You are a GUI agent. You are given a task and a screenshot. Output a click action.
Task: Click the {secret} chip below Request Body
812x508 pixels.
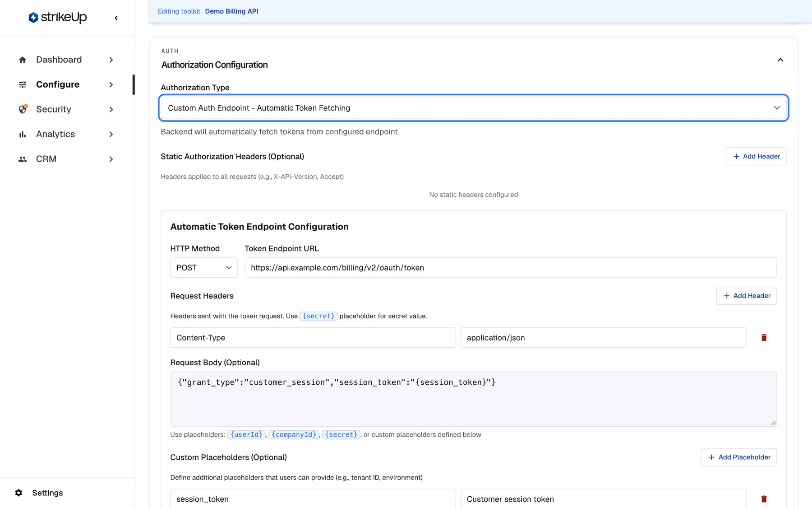point(341,434)
